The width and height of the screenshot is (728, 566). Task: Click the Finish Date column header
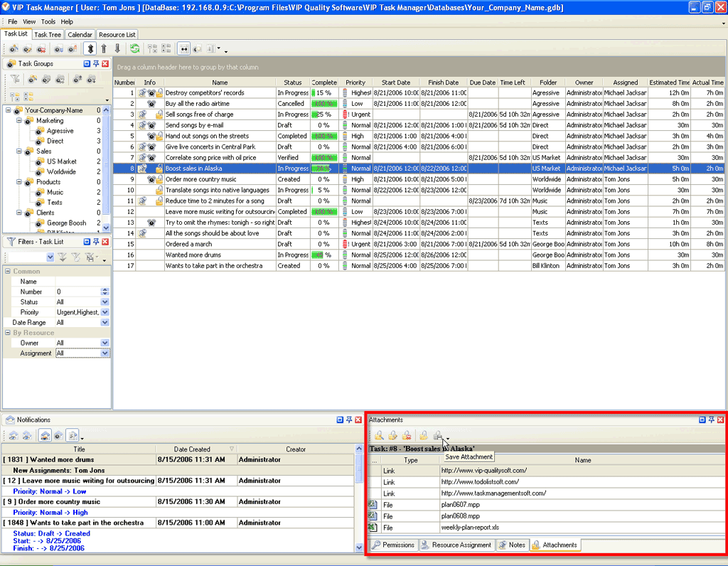coord(443,82)
